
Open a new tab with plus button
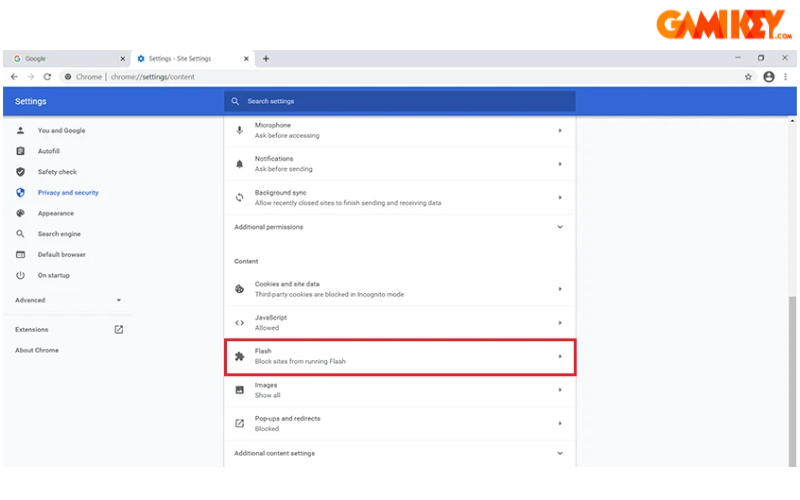pyautogui.click(x=266, y=59)
